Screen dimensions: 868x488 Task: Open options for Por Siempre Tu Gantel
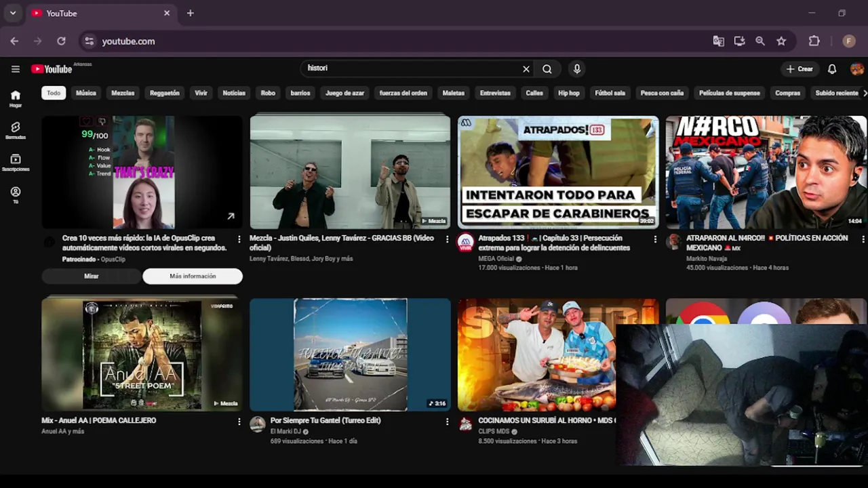447,422
